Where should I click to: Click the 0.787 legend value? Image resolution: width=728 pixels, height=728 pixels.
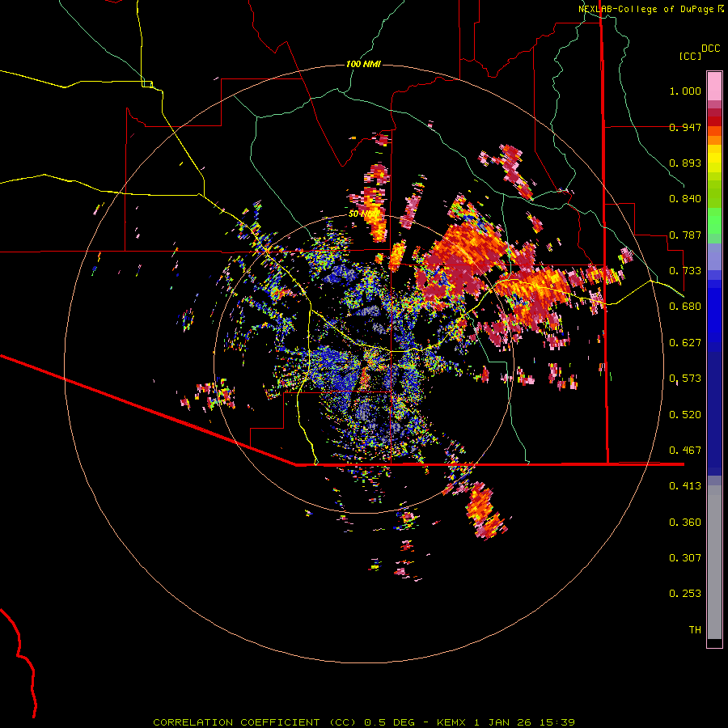(x=685, y=235)
